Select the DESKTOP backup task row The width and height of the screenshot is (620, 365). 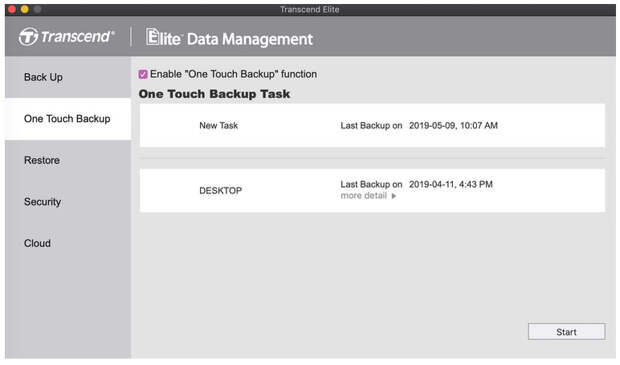(372, 191)
